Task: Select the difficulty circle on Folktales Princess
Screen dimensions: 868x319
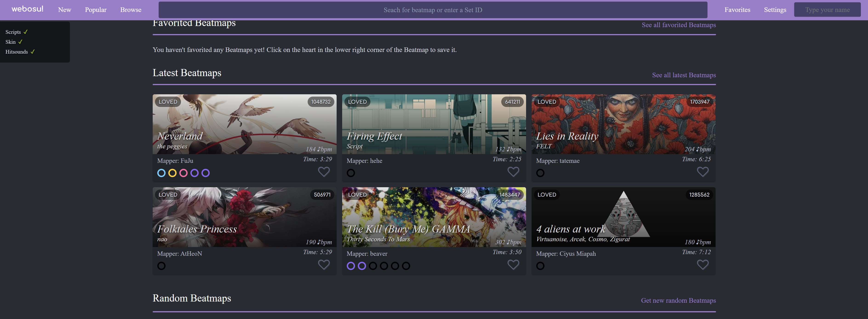Action: (161, 266)
